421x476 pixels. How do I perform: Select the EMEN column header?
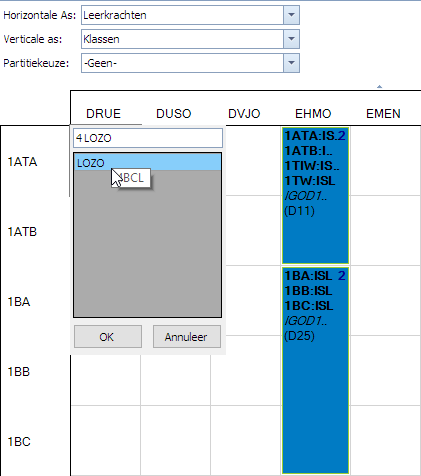[383, 114]
